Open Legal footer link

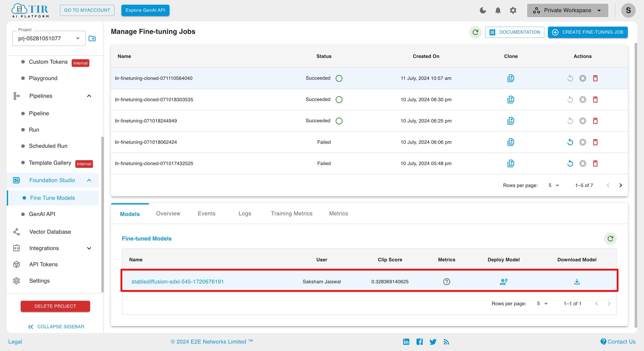[x=15, y=341]
